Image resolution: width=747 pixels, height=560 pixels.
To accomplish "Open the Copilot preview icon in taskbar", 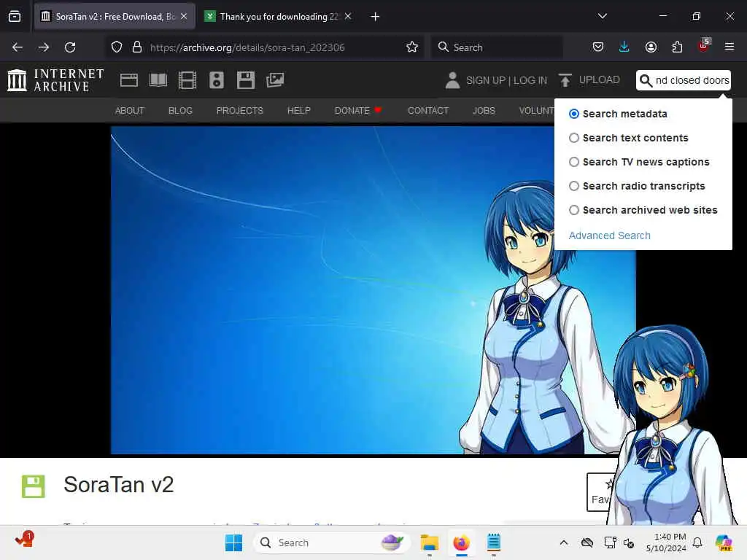I will (x=724, y=542).
